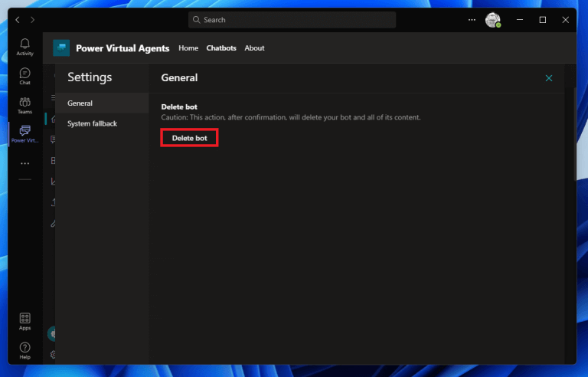The width and height of the screenshot is (588, 377).
Task: Close the Settings panel with X
Action: tap(549, 78)
